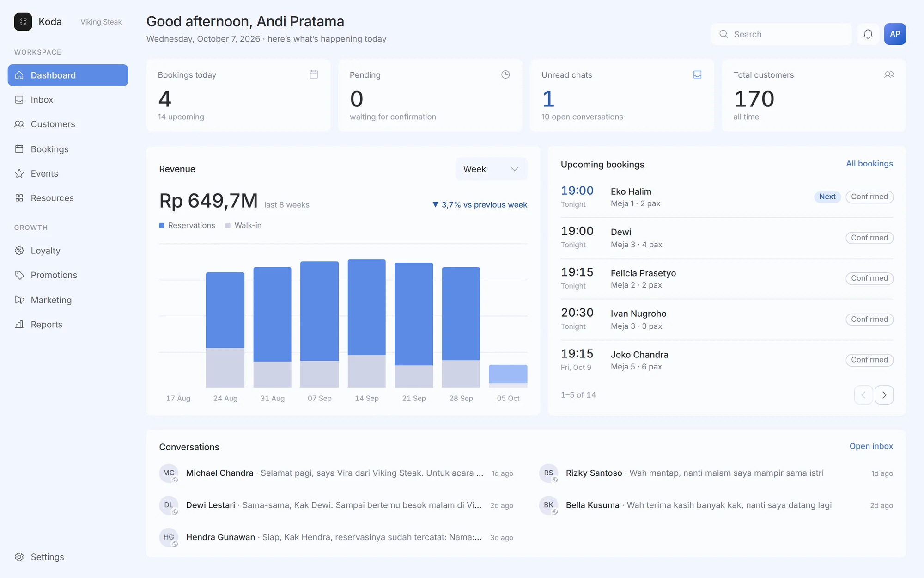Screen dimensions: 924x578
Task: Click Confirmed badge for Felicia Prasetyo
Action: pyautogui.click(x=869, y=278)
